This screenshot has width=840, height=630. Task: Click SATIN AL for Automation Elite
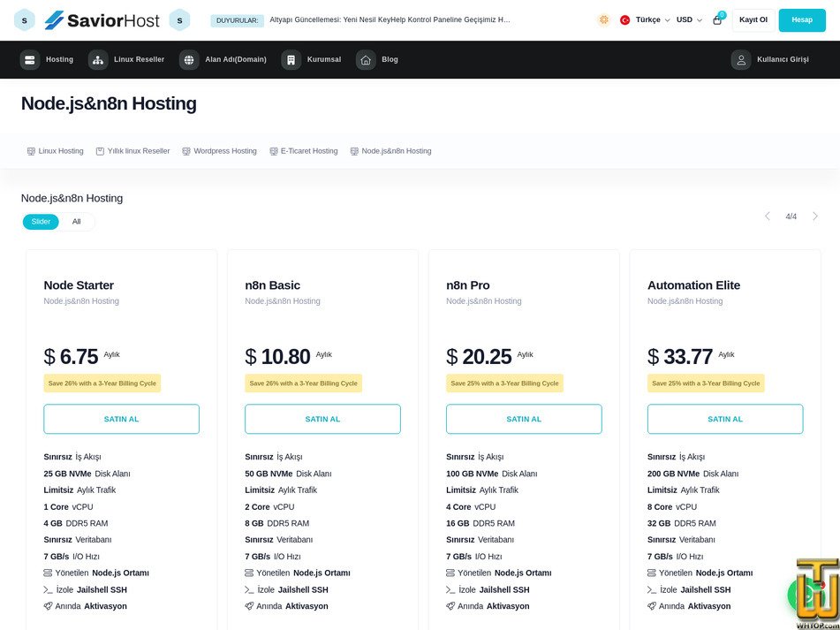pos(725,419)
